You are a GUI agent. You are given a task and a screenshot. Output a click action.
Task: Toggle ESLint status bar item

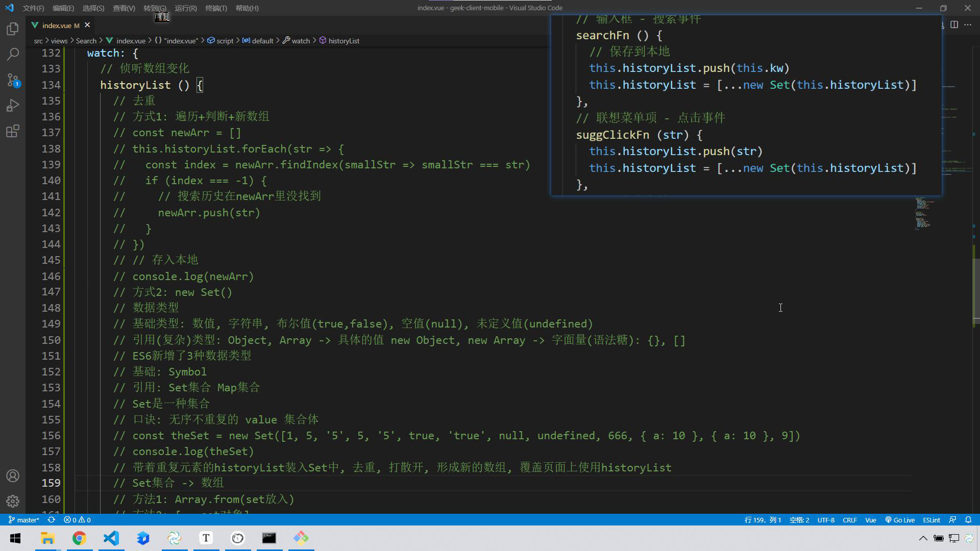click(931, 520)
